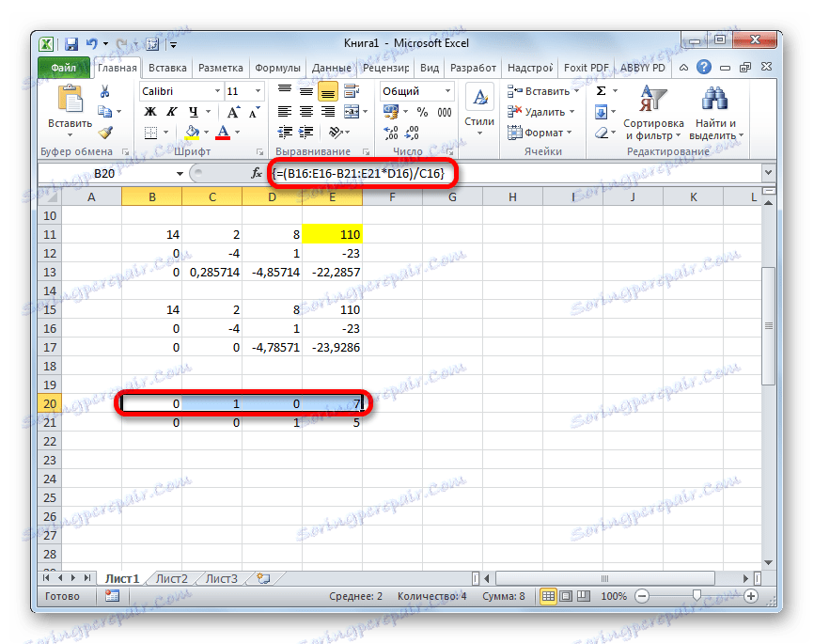Click the Orientation text angle icon

(x=336, y=133)
